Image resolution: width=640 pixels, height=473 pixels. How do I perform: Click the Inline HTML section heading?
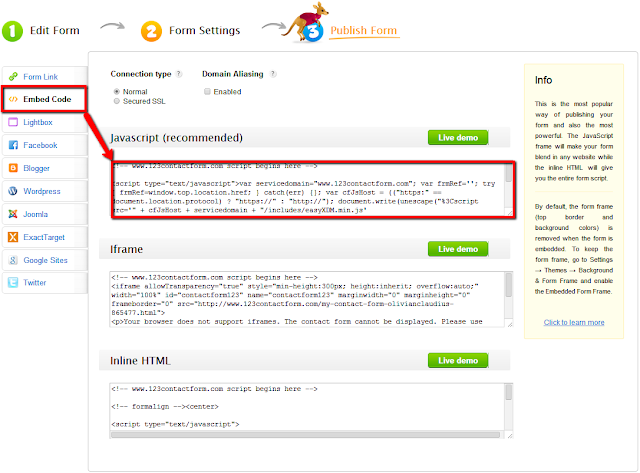click(140, 361)
